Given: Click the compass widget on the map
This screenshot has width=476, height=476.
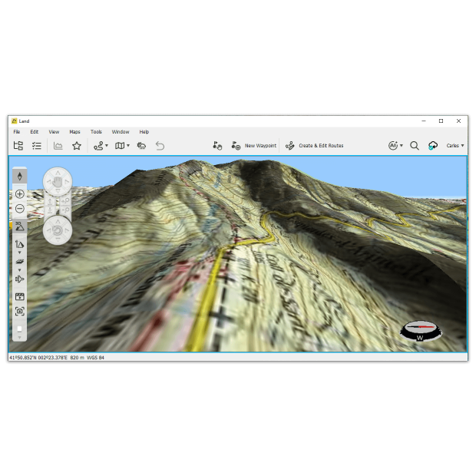Looking at the screenshot, I should pyautogui.click(x=421, y=331).
